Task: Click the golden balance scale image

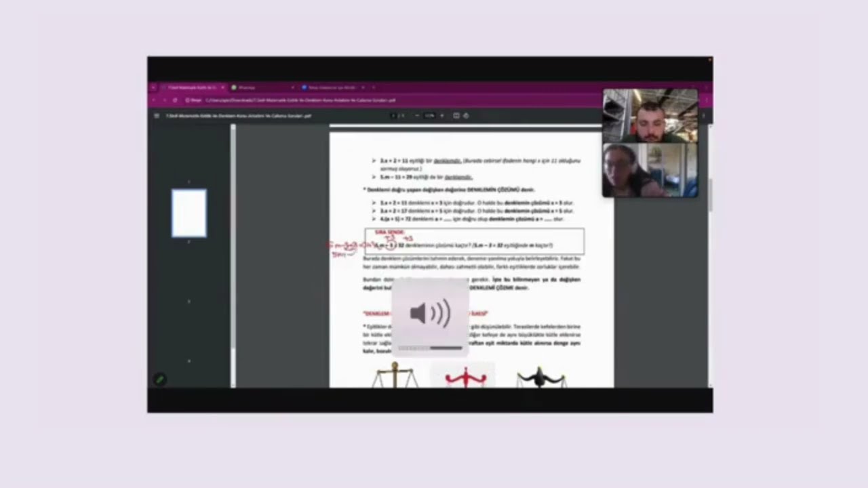Action: coord(395,375)
